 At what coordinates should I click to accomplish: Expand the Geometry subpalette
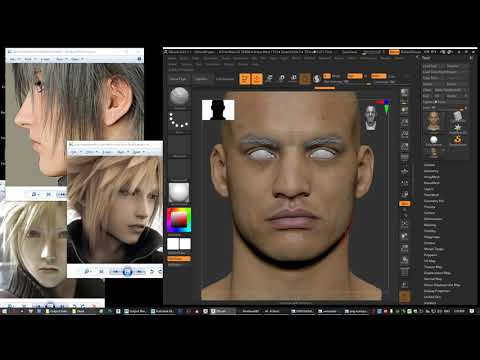(x=431, y=171)
